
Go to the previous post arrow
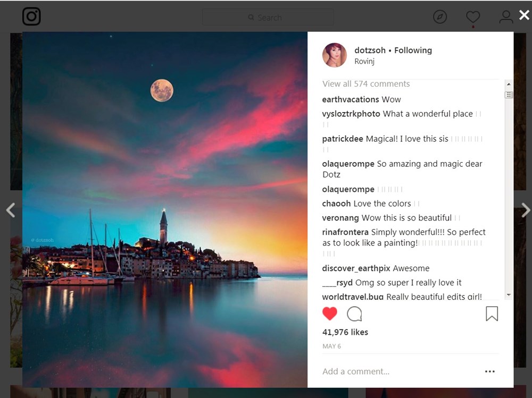[11, 210]
